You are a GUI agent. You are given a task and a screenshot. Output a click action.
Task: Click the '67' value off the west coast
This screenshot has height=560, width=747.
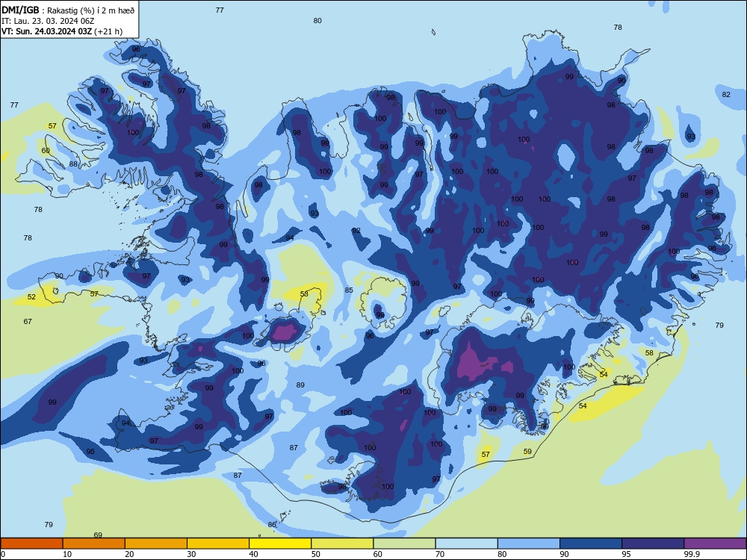coord(28,321)
